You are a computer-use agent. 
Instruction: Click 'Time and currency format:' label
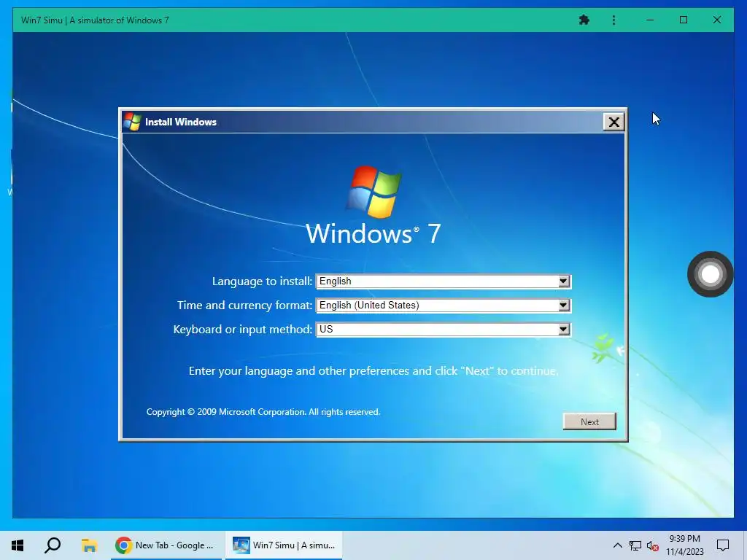pyautogui.click(x=244, y=306)
